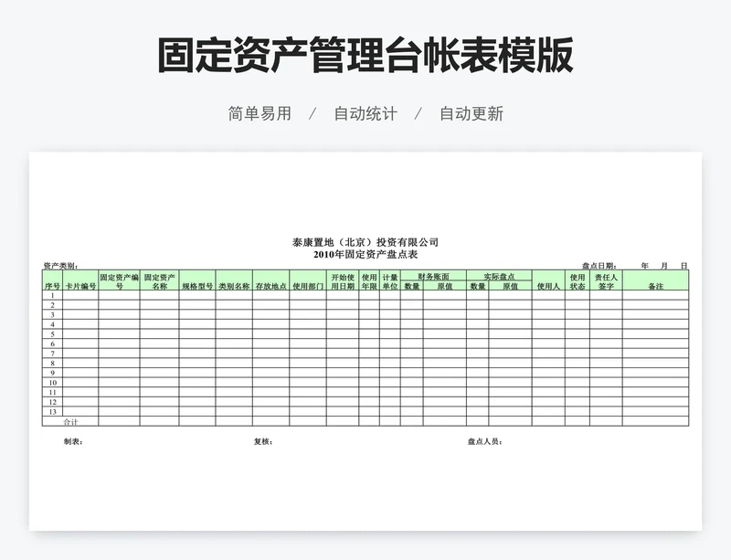Screen dimensions: 731x560
Task: Select the 财务账面 group header
Action: (433, 276)
